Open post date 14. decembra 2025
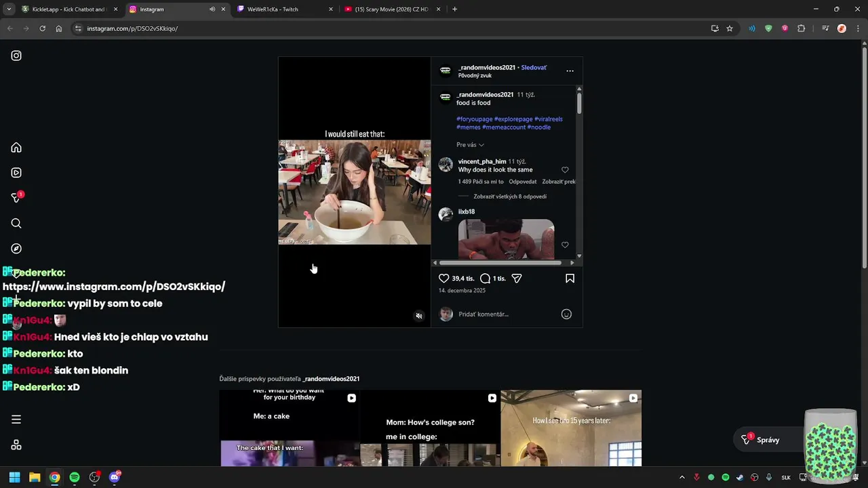Screen dimensions: 868x488 [462, 291]
